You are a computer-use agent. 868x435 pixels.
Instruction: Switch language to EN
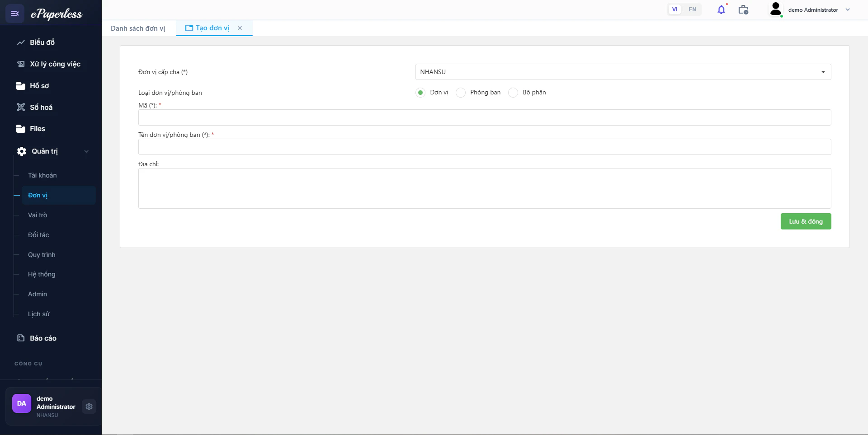pyautogui.click(x=692, y=9)
